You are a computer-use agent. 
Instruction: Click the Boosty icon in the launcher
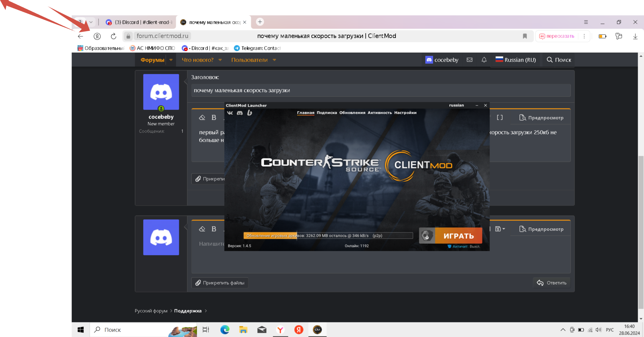tap(250, 113)
